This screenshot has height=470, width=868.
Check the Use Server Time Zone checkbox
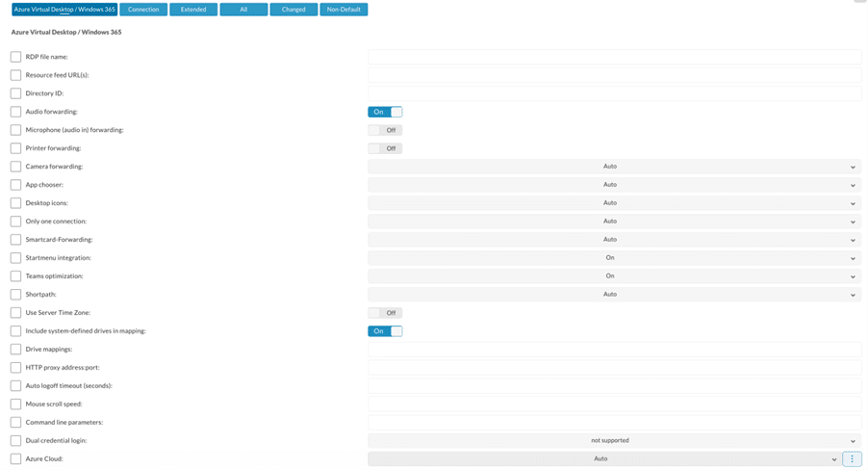(x=15, y=313)
